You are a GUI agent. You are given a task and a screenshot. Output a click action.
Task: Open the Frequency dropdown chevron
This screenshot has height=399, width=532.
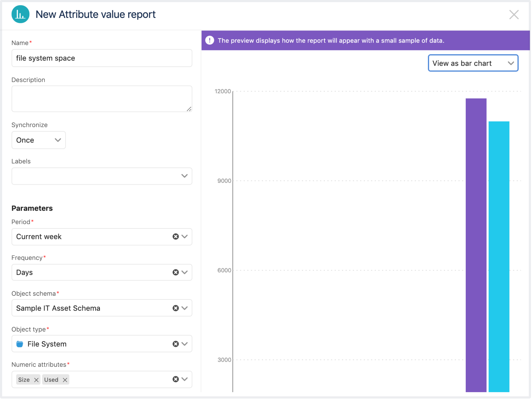click(185, 273)
